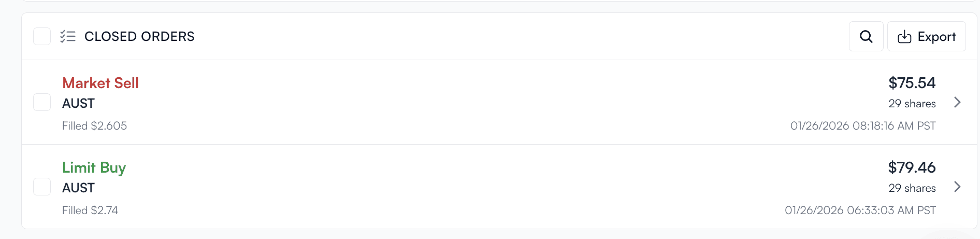The height and width of the screenshot is (239, 980).
Task: Click the 06:33:03 AM PST timestamp
Action: (860, 210)
